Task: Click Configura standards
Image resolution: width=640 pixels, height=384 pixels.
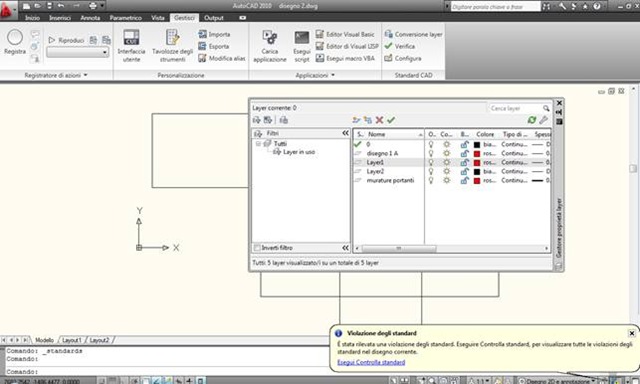Action: click(x=403, y=58)
